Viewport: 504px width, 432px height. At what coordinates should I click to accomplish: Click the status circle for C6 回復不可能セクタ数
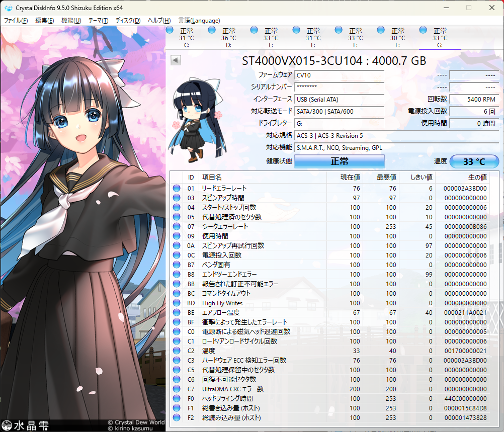pos(177,379)
